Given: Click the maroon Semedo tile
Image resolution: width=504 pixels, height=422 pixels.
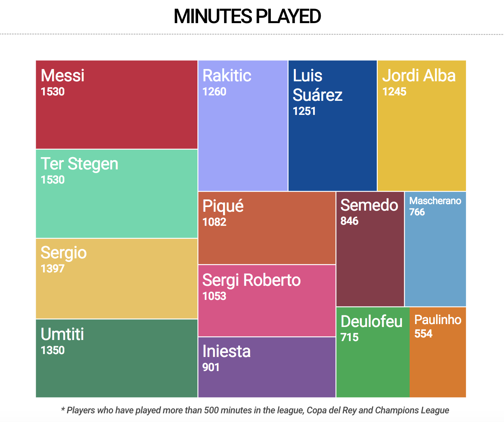Looking at the screenshot, I should pos(370,249).
